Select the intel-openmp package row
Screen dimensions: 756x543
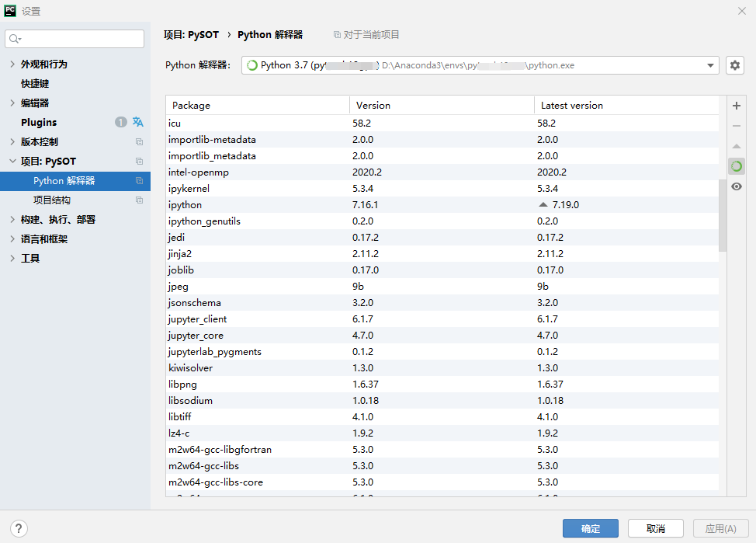[442, 172]
